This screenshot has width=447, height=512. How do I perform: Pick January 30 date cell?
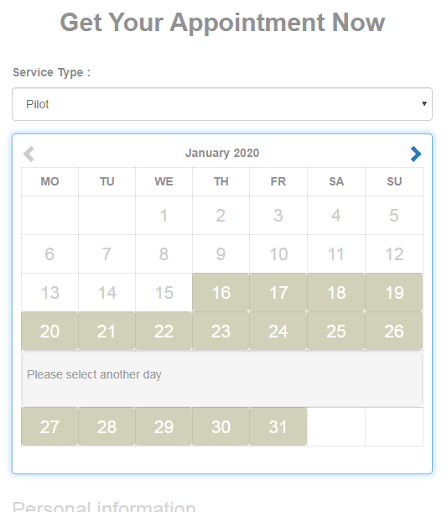[221, 427]
